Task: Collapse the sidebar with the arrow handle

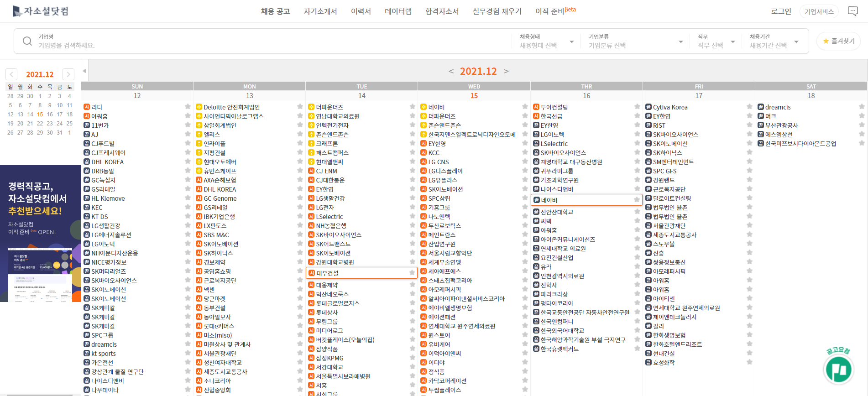Action: [x=84, y=71]
